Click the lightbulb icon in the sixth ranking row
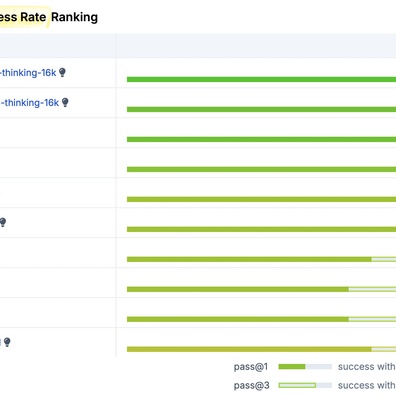 pos(3,222)
